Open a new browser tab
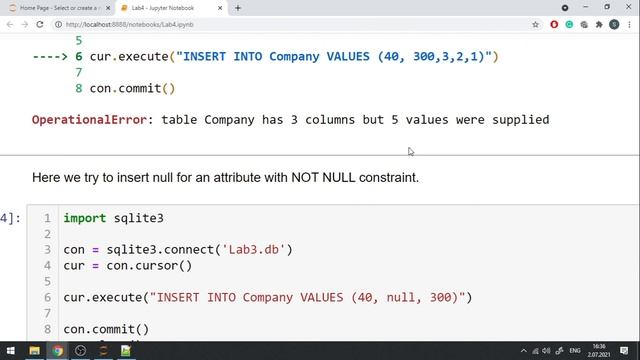 (238, 8)
